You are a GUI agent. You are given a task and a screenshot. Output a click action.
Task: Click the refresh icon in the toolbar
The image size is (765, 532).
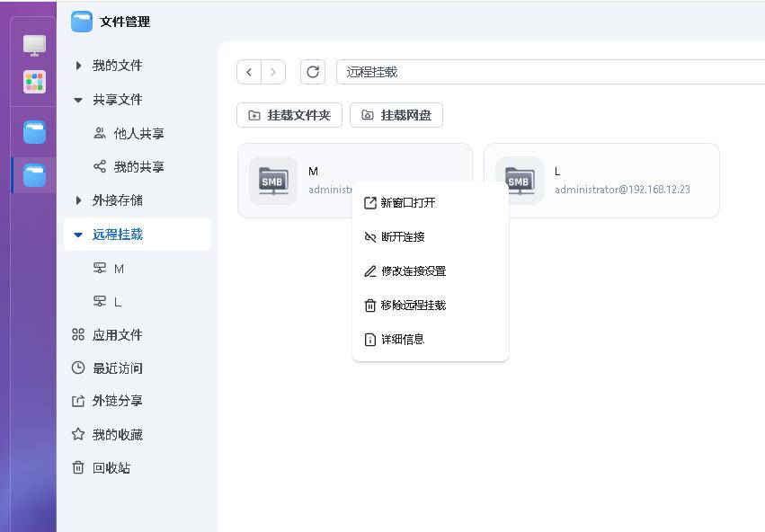(312, 72)
